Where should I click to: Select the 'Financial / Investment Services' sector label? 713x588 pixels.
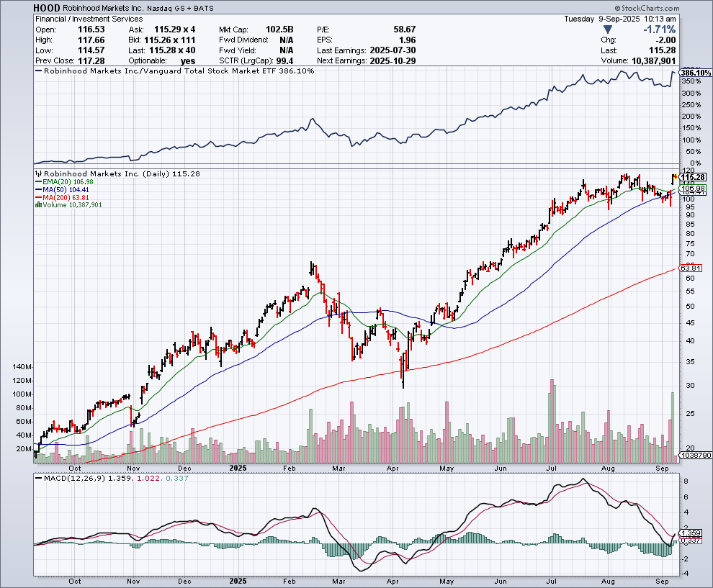(x=89, y=19)
